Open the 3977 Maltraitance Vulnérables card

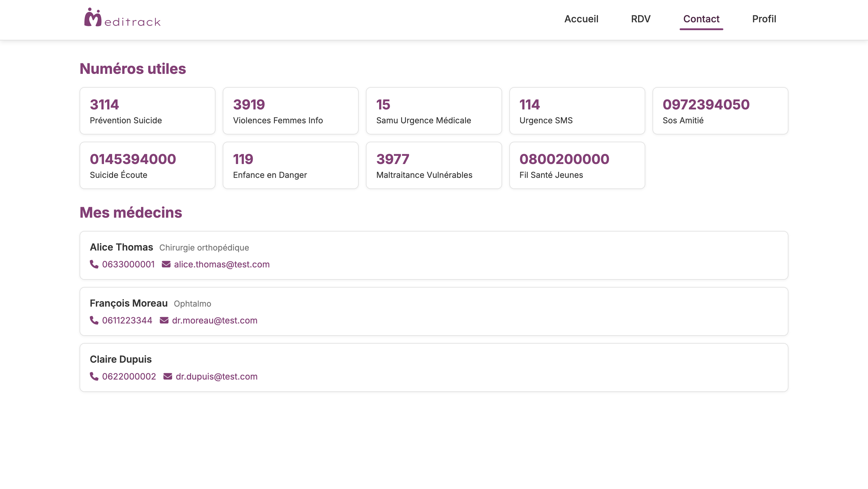click(434, 165)
